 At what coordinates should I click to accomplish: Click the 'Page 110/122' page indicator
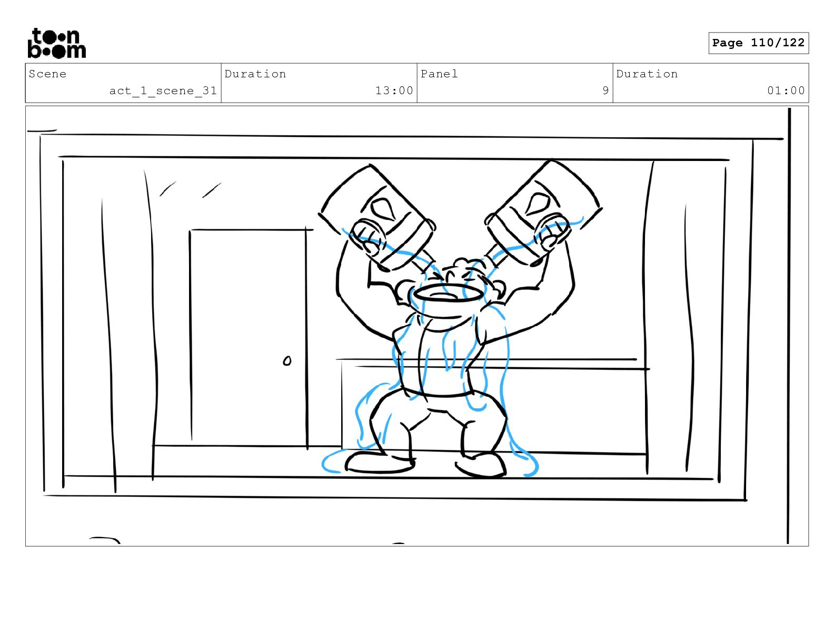pyautogui.click(x=758, y=43)
